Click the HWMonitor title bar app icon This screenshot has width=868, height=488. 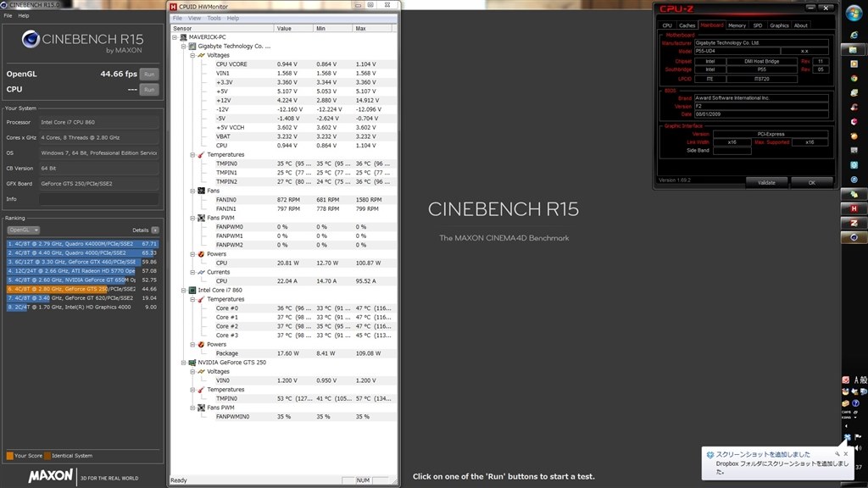(173, 7)
